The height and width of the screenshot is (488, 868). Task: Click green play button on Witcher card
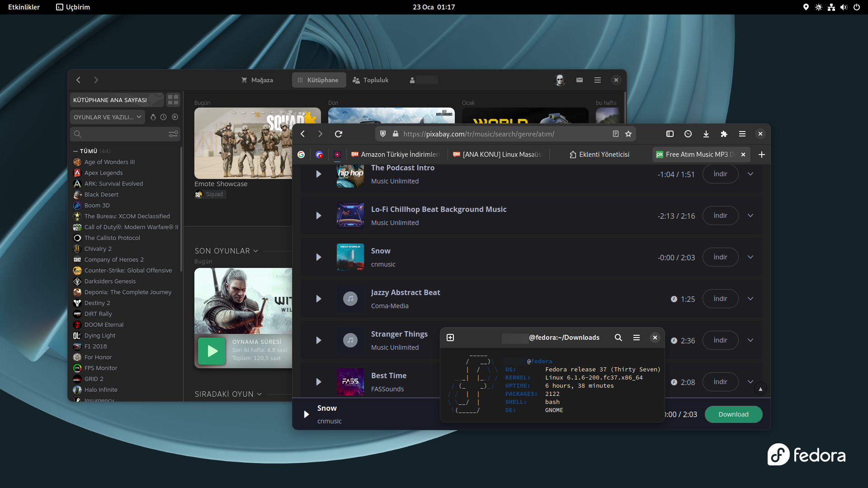[212, 351]
